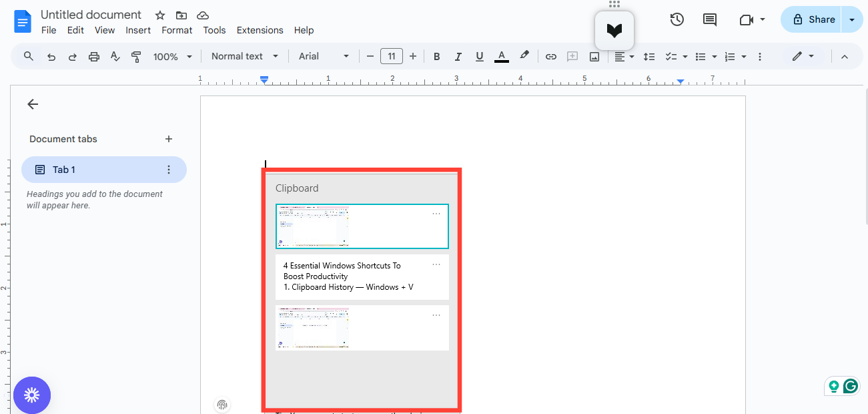Click the green lightbulb suggestions icon

pyautogui.click(x=833, y=386)
